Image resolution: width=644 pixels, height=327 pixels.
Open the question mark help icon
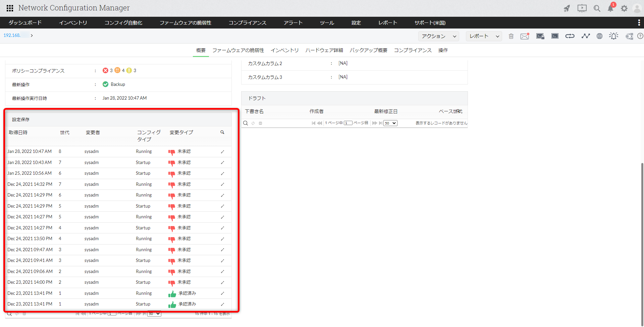pyautogui.click(x=640, y=36)
